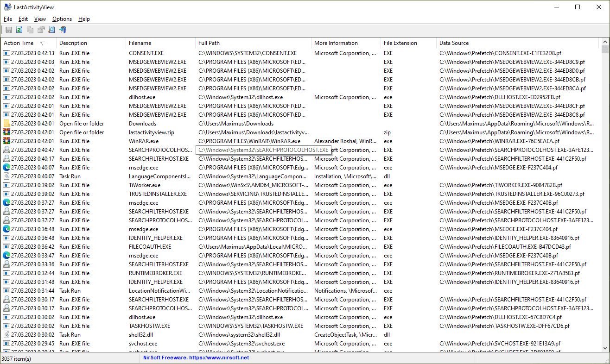Click the icon of the TiWorker.exe row
The image size is (610, 364).
click(x=6, y=185)
